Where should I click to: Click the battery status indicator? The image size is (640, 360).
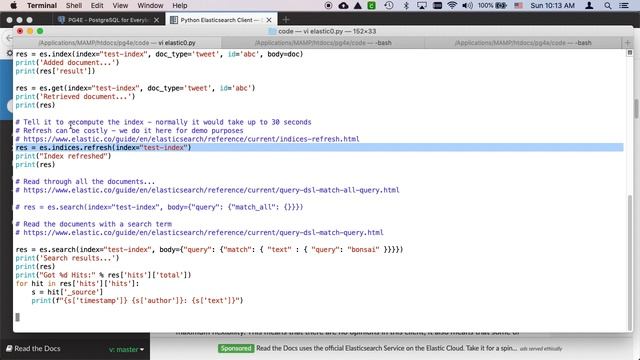pyautogui.click(x=492, y=5)
